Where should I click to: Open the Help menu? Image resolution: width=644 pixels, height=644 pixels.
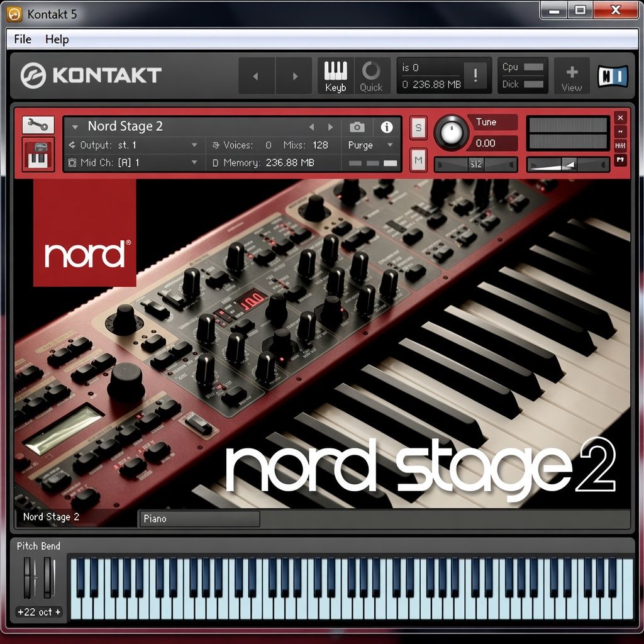click(57, 40)
